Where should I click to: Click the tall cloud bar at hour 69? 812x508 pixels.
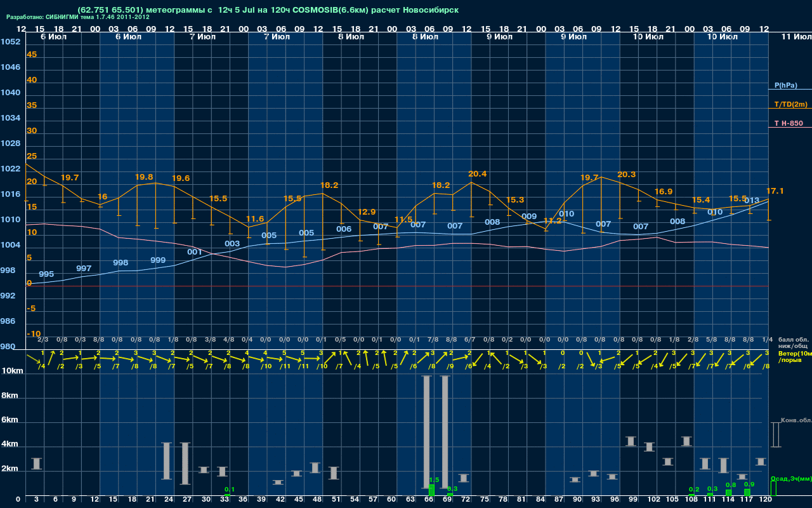coord(445,432)
